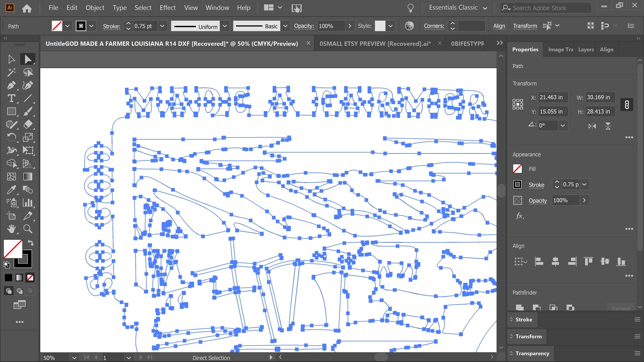The height and width of the screenshot is (362, 644).
Task: Open the graphic Style dropdown
Action: [391, 26]
